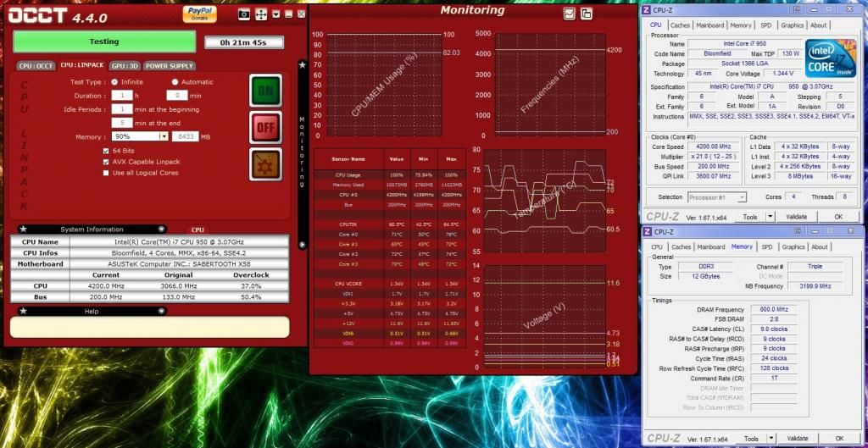Open the Graphics tab in the upper CPU-Z window

tap(793, 25)
